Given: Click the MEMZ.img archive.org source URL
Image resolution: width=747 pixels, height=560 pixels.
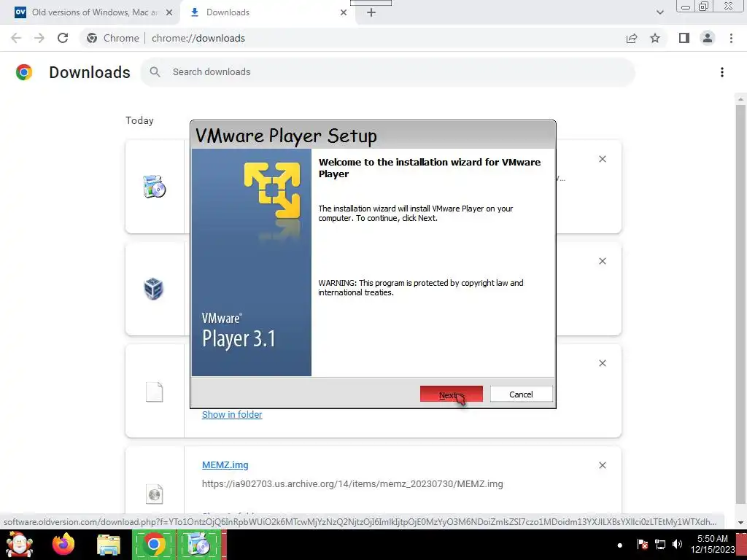Looking at the screenshot, I should tap(352, 484).
